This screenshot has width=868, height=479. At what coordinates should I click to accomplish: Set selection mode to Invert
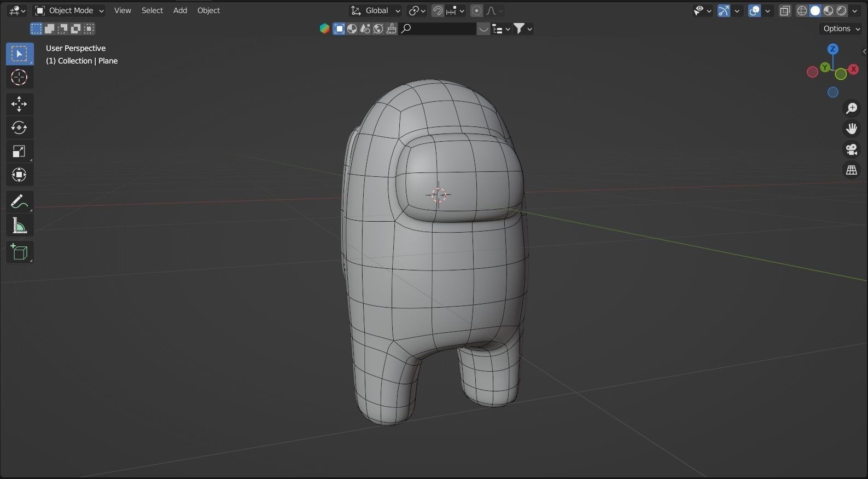75,28
